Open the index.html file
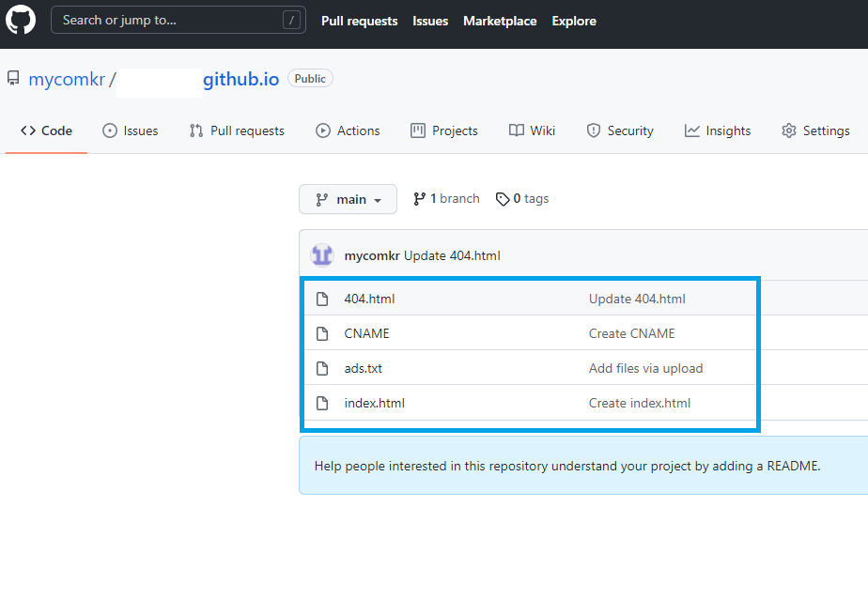 tap(374, 403)
